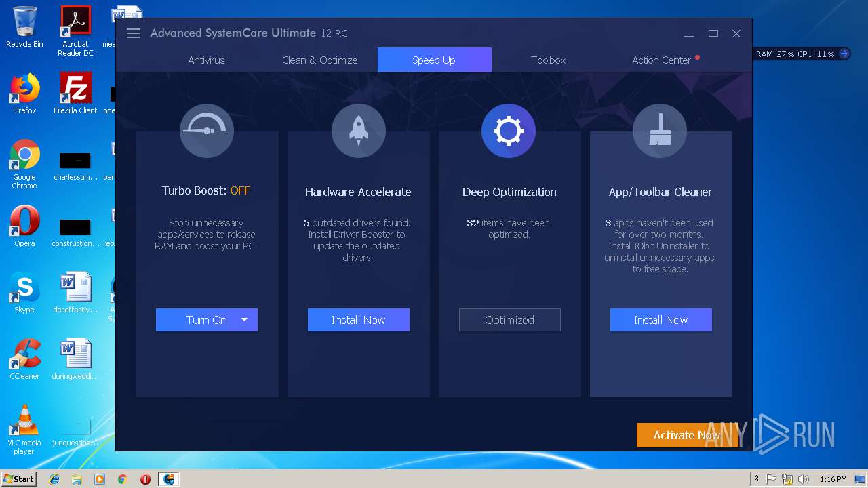
Task: Open Chrome from the taskbar
Action: click(x=122, y=479)
